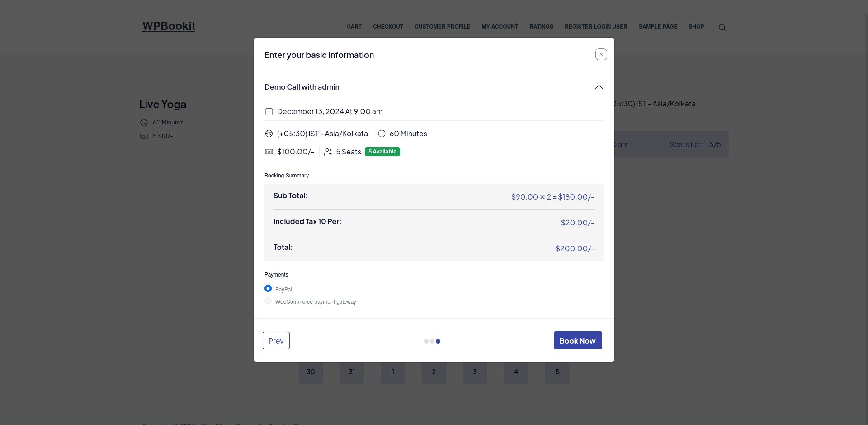This screenshot has width=868, height=425.
Task: Click the green 5 Available badge
Action: click(x=382, y=152)
